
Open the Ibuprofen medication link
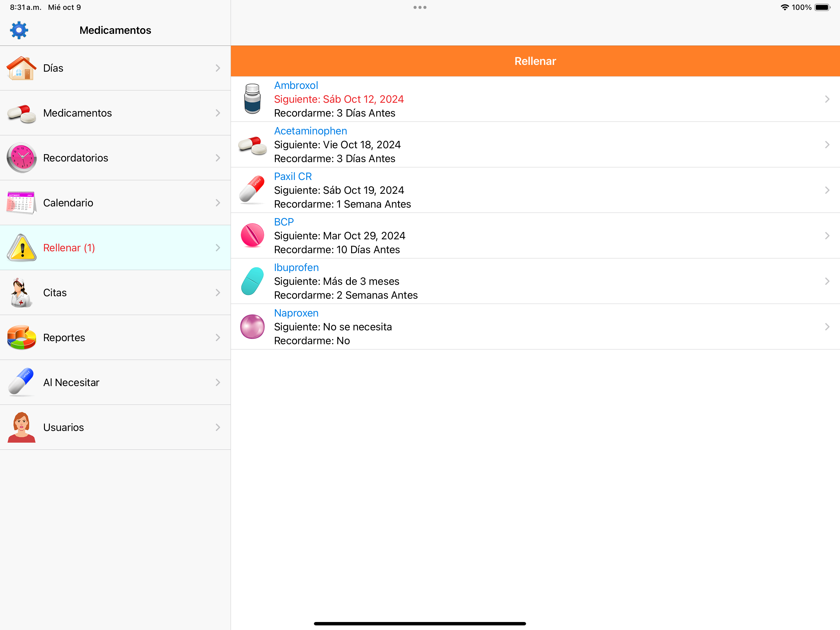(296, 268)
